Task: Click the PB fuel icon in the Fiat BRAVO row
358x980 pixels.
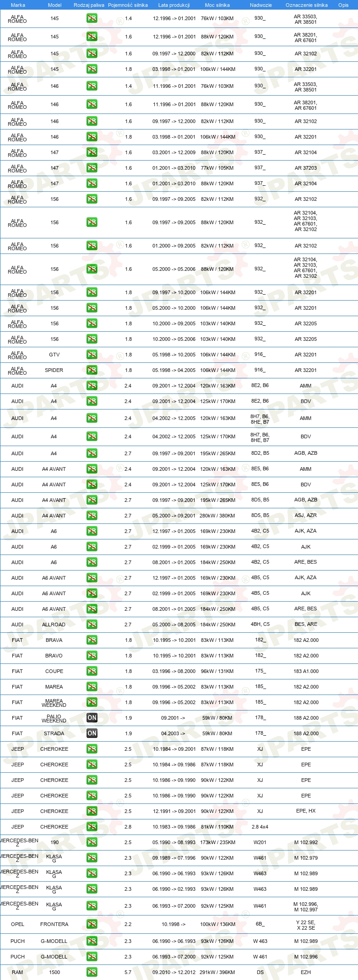Action: point(92,656)
